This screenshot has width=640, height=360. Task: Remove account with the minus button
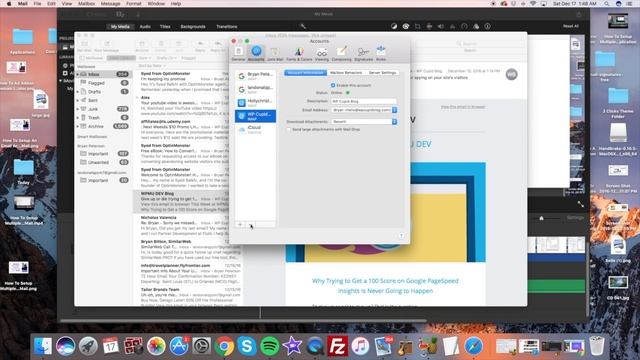[251, 224]
